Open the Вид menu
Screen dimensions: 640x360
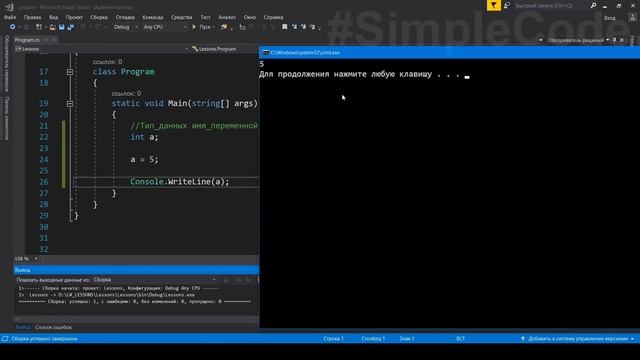click(x=53, y=17)
